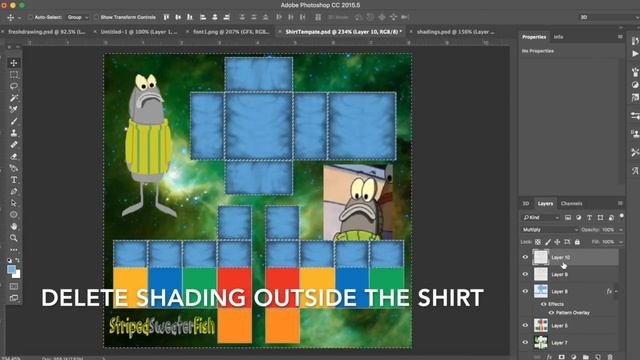Image resolution: width=640 pixels, height=360 pixels.
Task: Select the Paint Bucket tool
Action: pos(14,168)
